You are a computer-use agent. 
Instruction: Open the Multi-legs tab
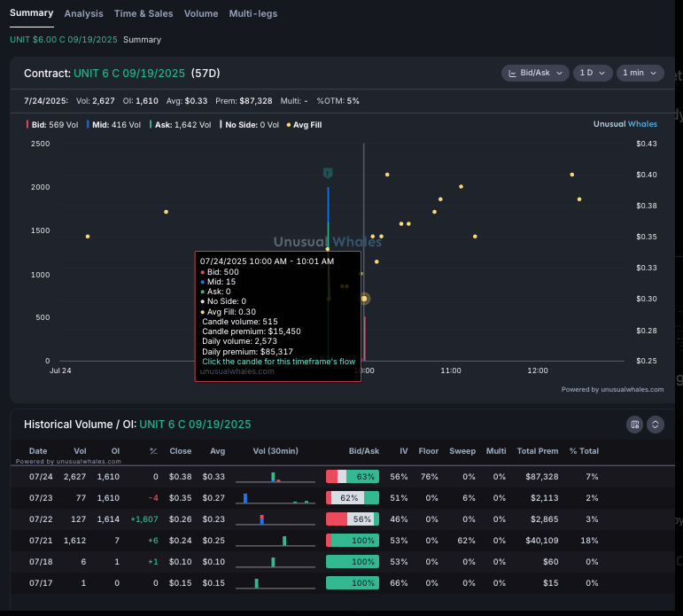pyautogui.click(x=253, y=13)
